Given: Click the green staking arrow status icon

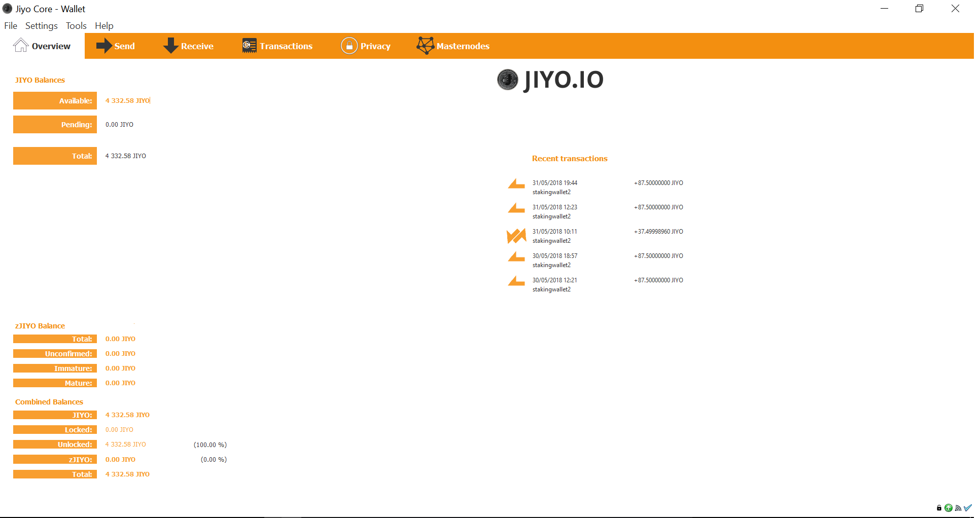Looking at the screenshot, I should pyautogui.click(x=949, y=508).
